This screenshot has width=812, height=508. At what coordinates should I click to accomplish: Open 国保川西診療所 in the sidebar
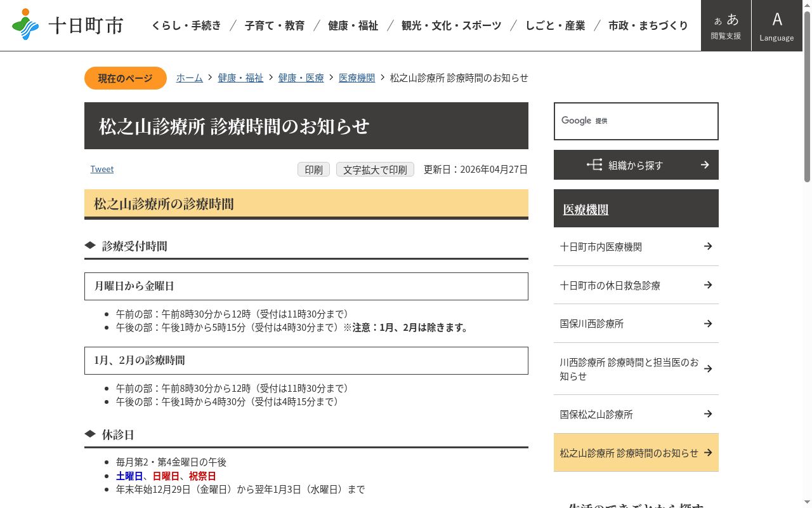636,323
